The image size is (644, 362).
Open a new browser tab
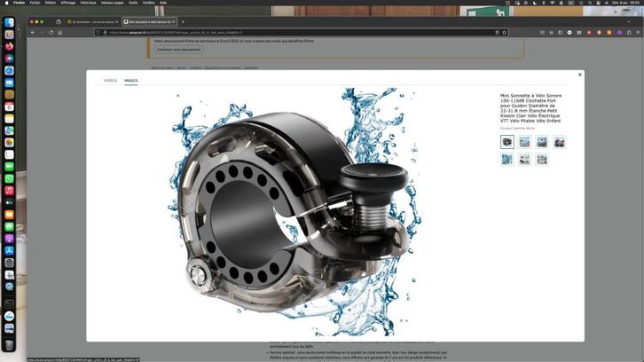pyautogui.click(x=183, y=22)
